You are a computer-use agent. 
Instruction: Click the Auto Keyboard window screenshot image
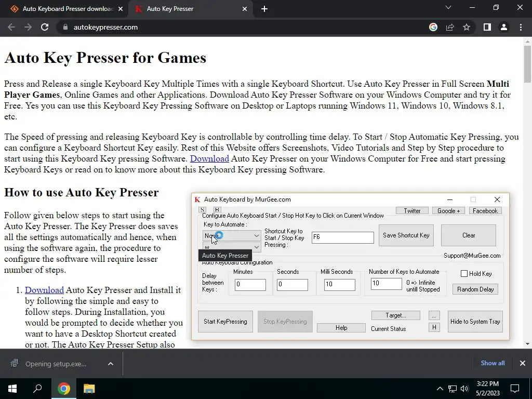point(350,267)
